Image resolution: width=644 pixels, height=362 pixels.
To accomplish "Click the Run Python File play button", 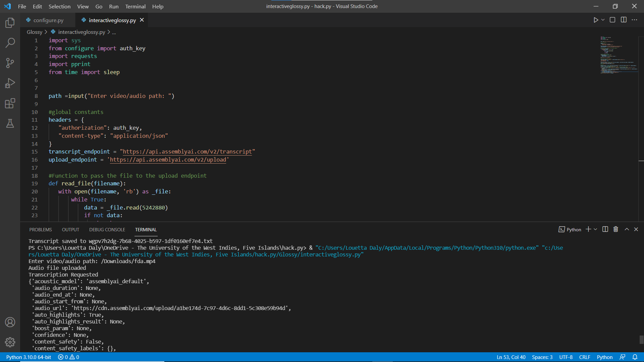I will point(596,20).
